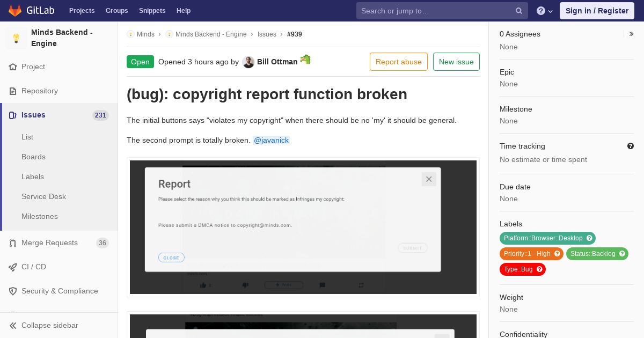The image size is (644, 338).
Task: Click the Issues breadcrumb link
Action: pos(267,34)
